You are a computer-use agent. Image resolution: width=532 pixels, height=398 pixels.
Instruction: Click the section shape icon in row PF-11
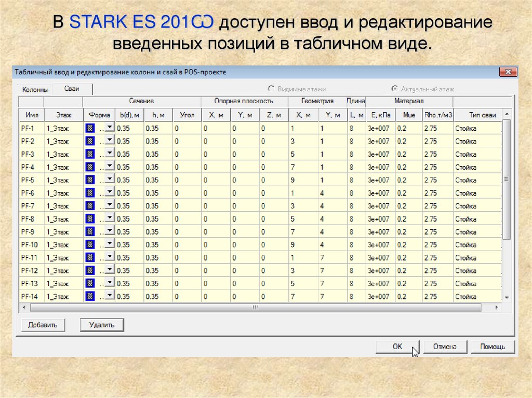coord(89,258)
